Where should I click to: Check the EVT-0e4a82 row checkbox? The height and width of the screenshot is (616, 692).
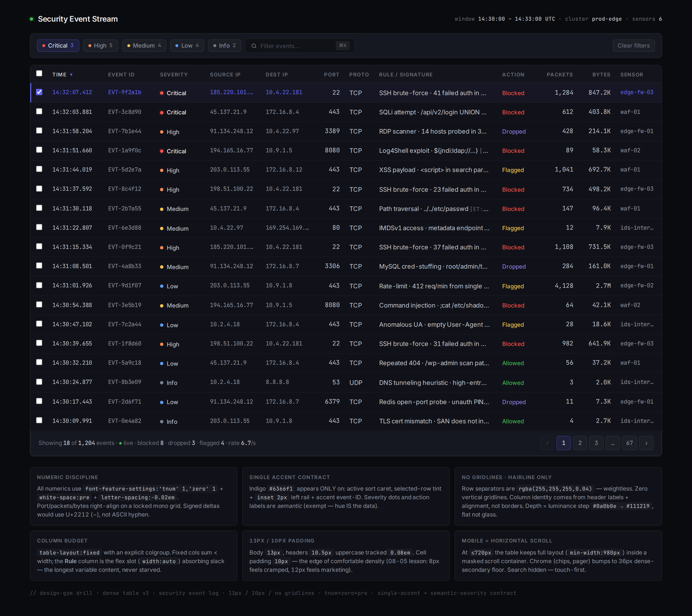[x=39, y=420]
